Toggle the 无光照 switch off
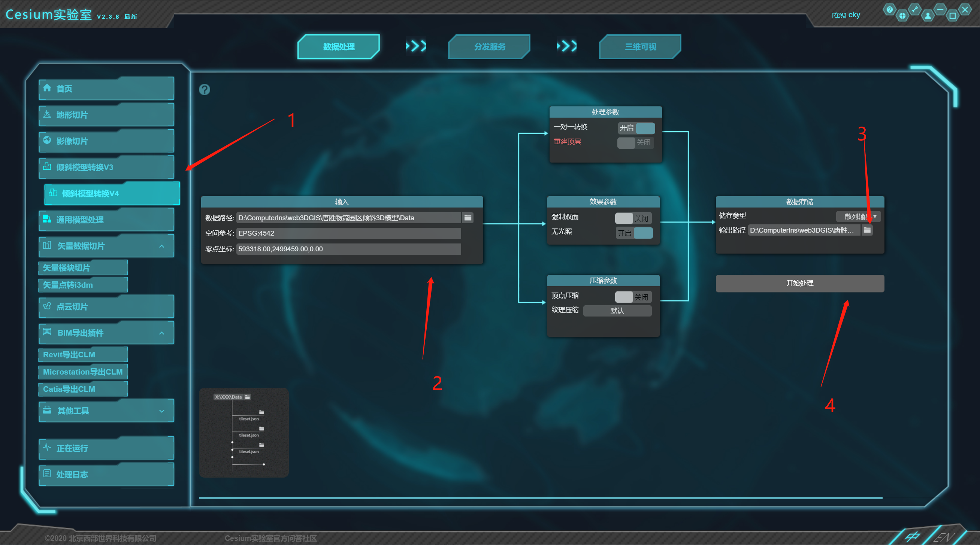The width and height of the screenshot is (980, 545). point(634,233)
